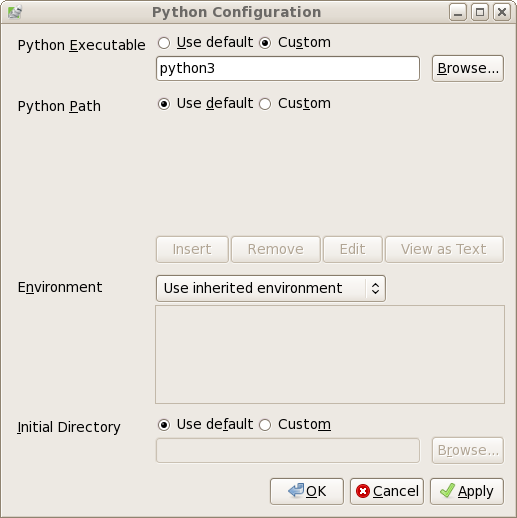
Task: Click OK button with return arrow icon
Action: pyautogui.click(x=307, y=491)
